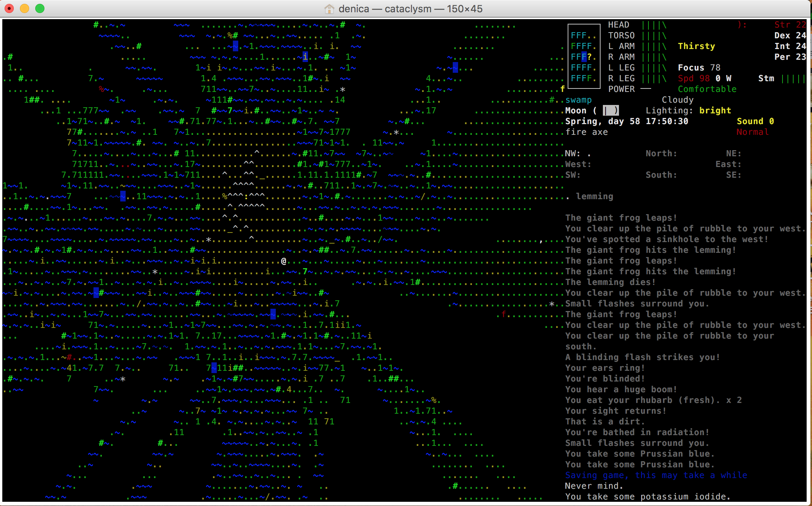Screen dimensions: 812x506
Task: Select the player '@' character on the map
Action: 283,261
